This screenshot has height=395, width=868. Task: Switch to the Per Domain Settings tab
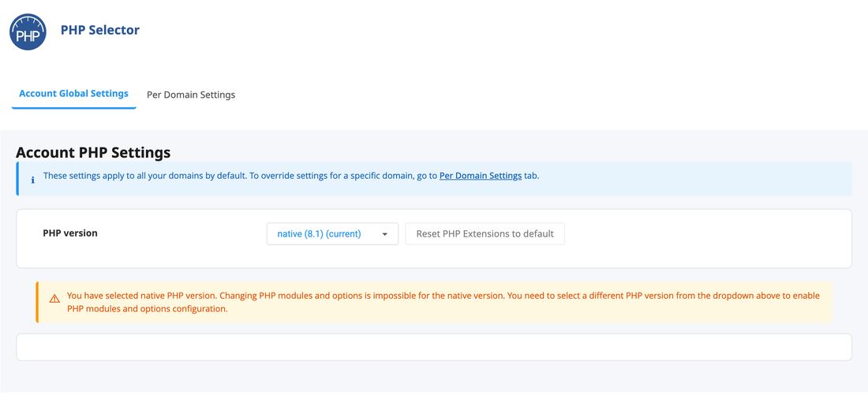coord(191,95)
